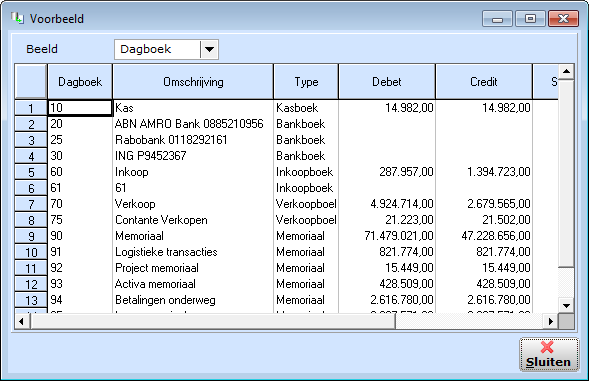The width and height of the screenshot is (589, 381).
Task: Click the Credit column header
Action: pyautogui.click(x=484, y=82)
